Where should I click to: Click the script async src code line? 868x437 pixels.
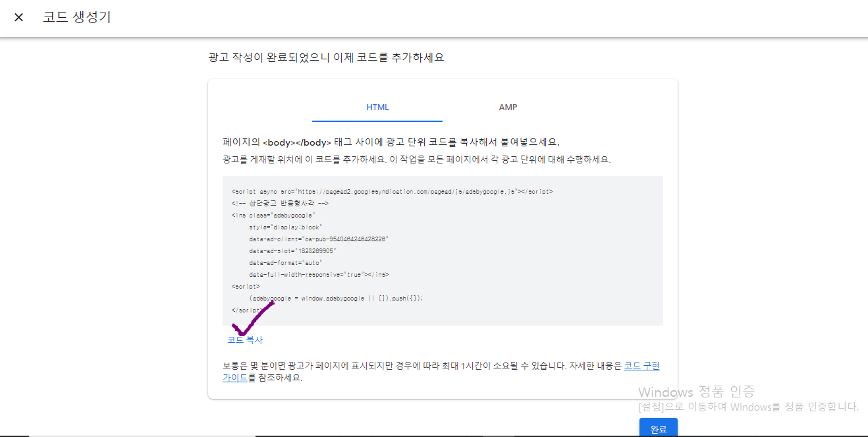pos(392,191)
